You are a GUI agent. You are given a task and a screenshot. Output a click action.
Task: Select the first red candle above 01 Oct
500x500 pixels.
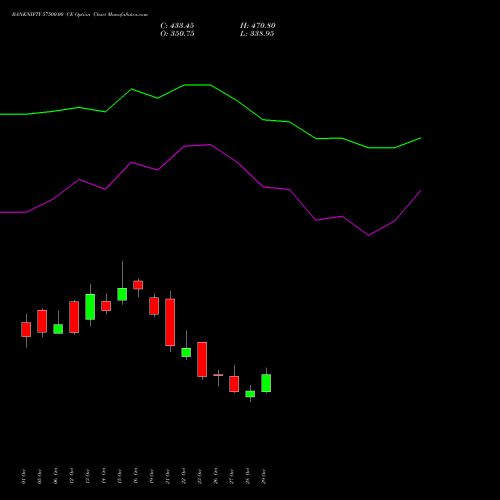[26, 329]
